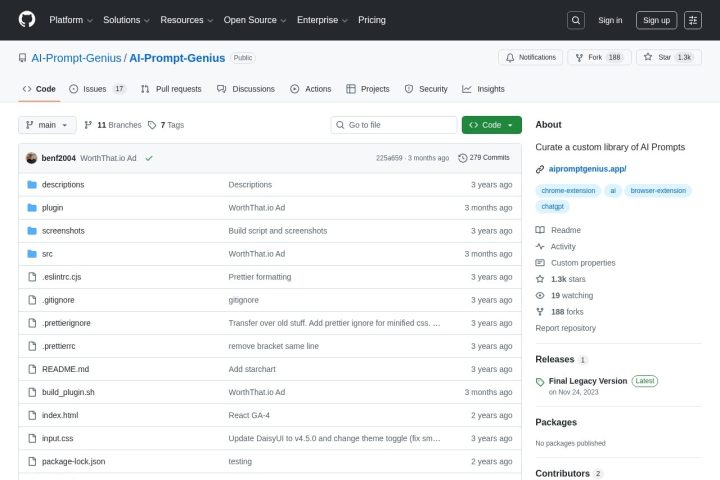Open the green Code dropdown button
This screenshot has height=480, width=720.
[491, 125]
